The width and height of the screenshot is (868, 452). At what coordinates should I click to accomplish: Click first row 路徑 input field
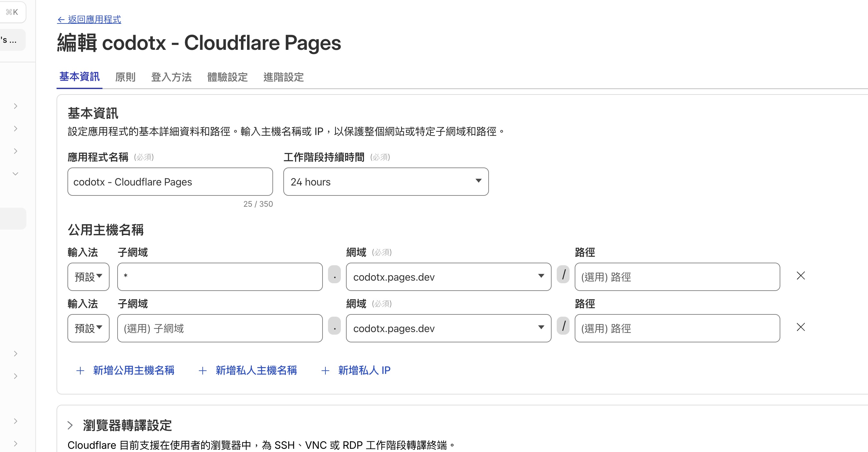677,277
